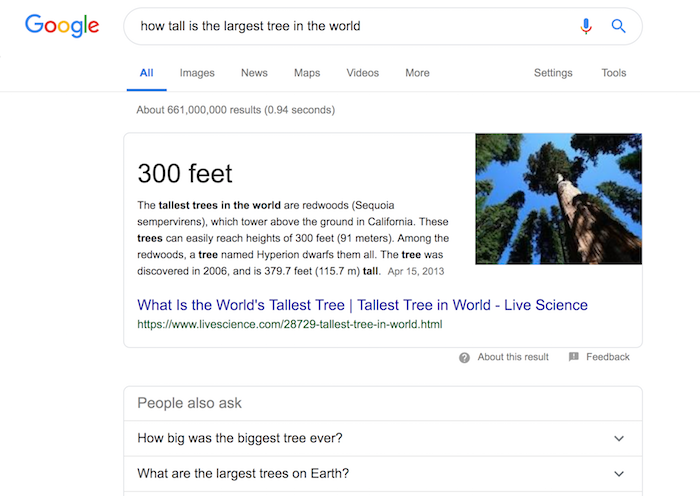The height and width of the screenshot is (496, 700).
Task: Open search Tools
Action: click(614, 73)
